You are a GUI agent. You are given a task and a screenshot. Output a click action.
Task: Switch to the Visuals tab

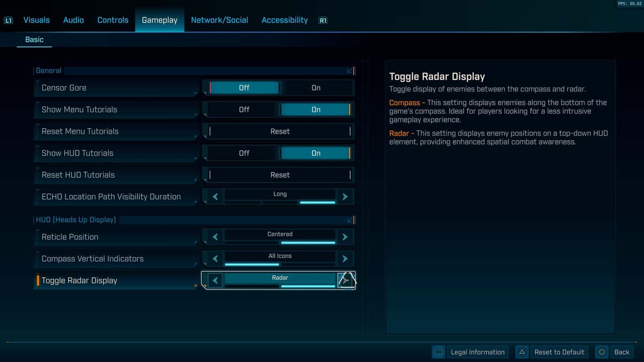(x=36, y=20)
